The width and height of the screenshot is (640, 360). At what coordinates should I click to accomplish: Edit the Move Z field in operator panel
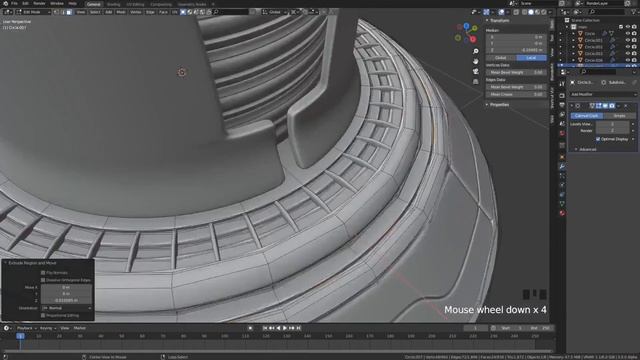66,300
